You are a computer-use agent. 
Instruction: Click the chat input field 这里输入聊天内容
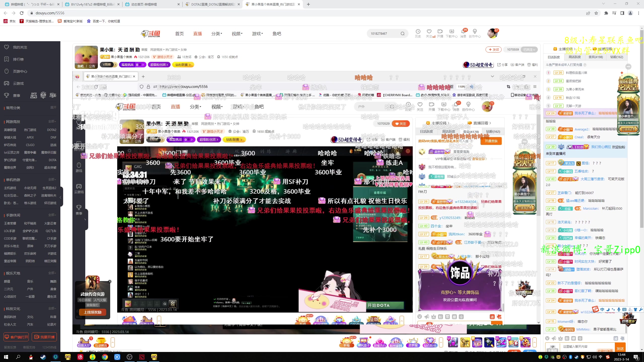[587, 347]
